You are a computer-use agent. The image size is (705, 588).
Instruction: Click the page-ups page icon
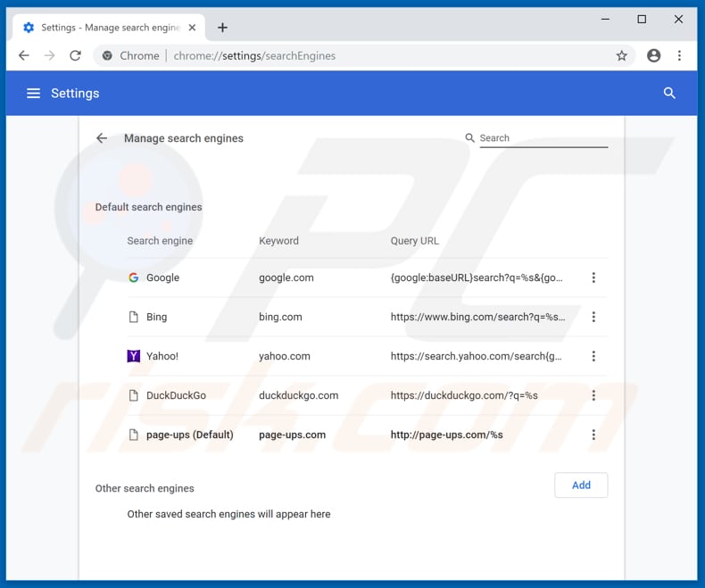click(x=134, y=435)
